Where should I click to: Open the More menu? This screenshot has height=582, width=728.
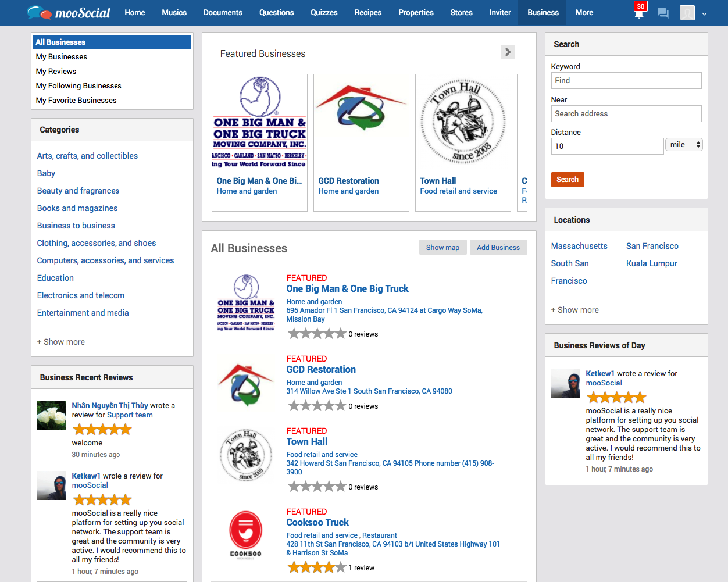584,12
